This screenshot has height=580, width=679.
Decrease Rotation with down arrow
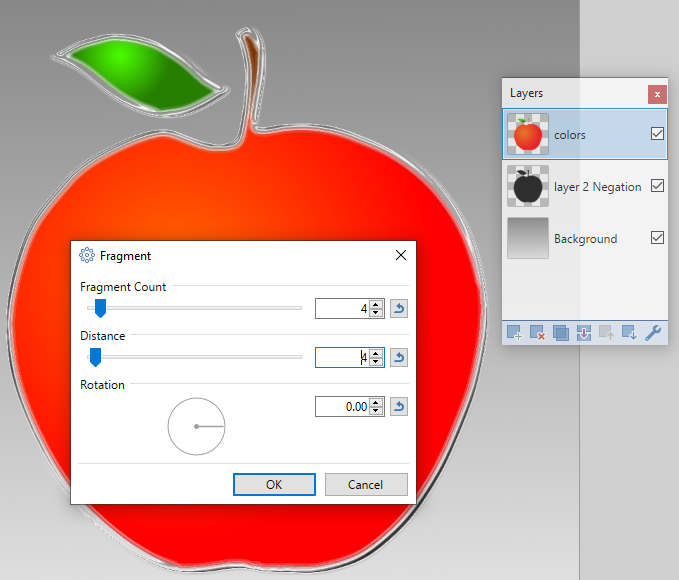[x=376, y=411]
